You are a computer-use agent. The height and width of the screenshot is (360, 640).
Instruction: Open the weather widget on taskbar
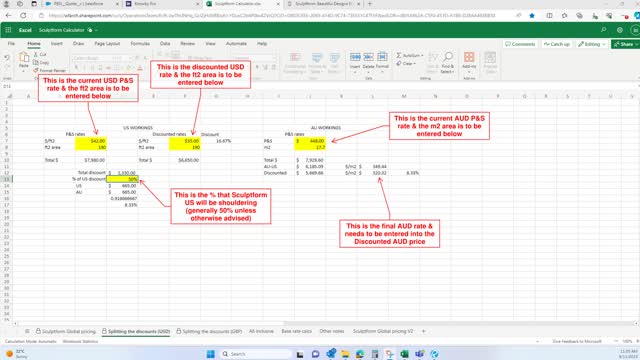click(16, 353)
